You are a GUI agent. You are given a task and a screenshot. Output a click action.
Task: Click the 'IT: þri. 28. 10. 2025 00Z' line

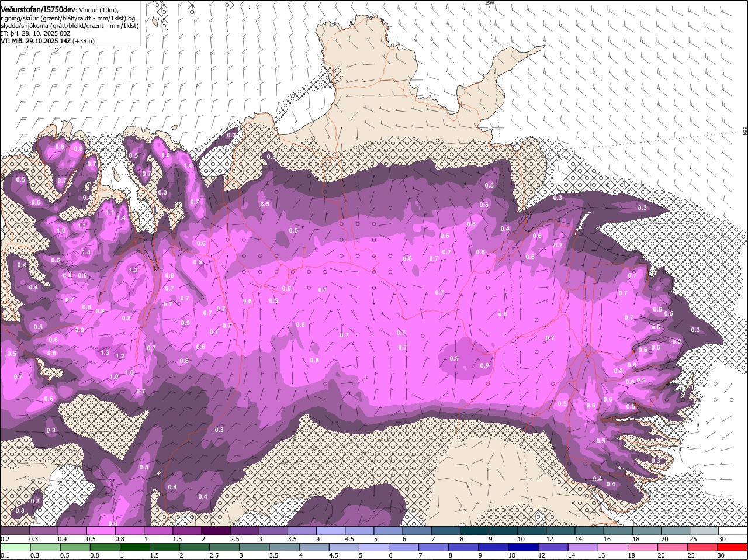36,33
